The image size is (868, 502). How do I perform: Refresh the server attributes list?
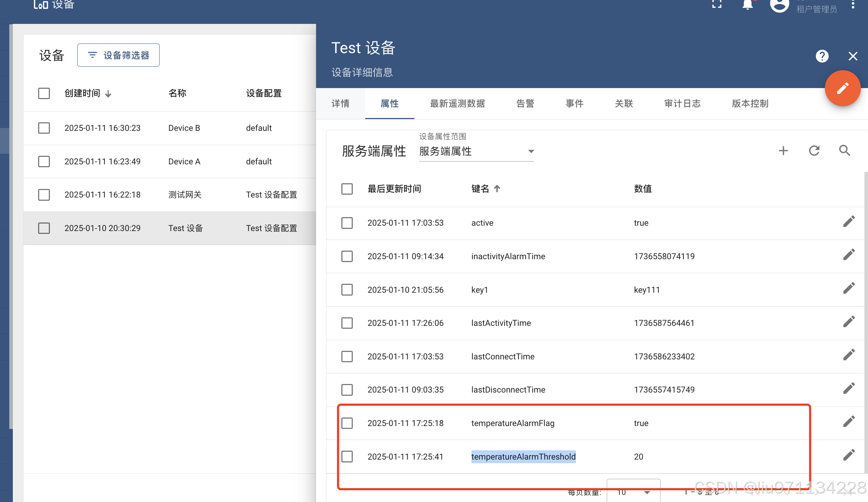coord(814,151)
